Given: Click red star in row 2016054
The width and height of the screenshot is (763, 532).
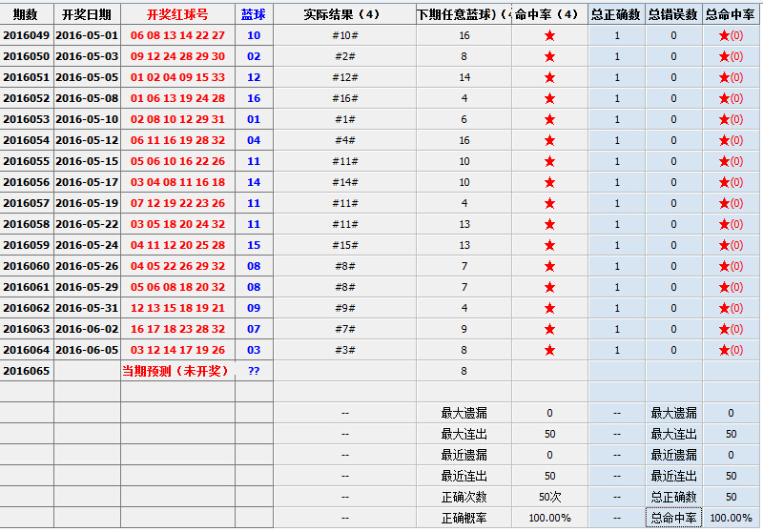Looking at the screenshot, I should coord(550,140).
